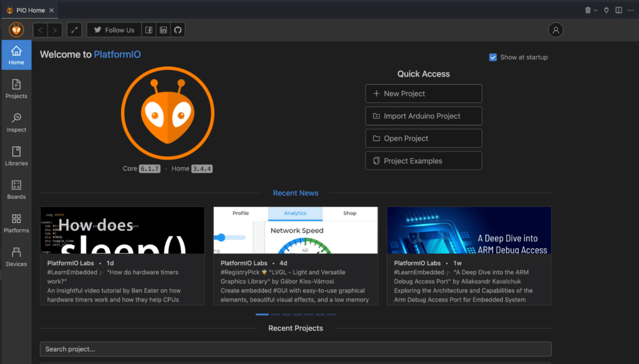Select the Home item in sidebar
Viewport: 639px width, 364px height.
(x=16, y=55)
